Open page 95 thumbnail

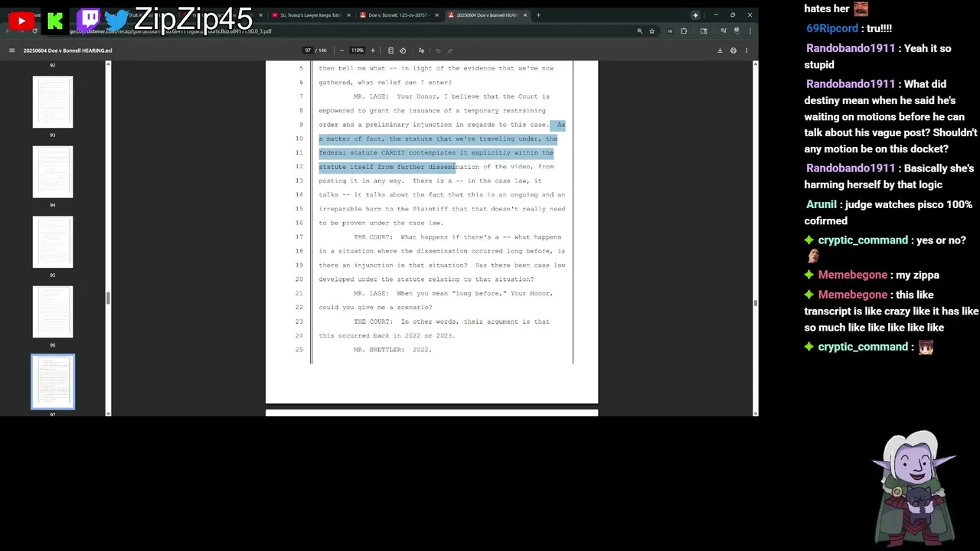[x=53, y=242]
